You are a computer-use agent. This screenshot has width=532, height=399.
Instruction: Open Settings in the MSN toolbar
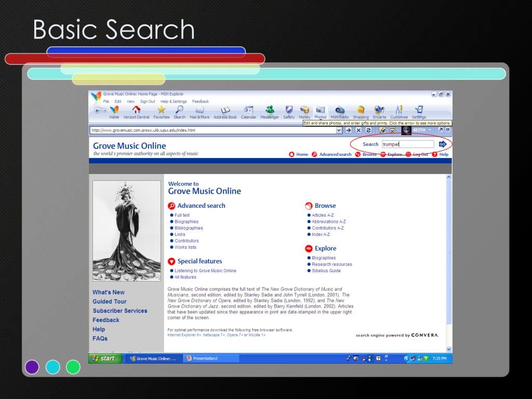click(x=419, y=112)
